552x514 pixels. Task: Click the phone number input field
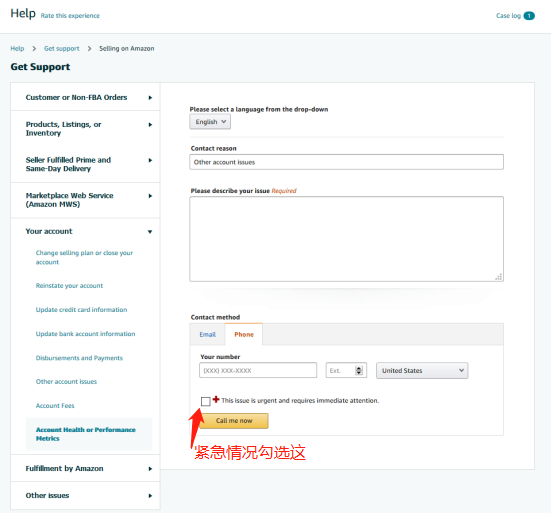click(258, 370)
